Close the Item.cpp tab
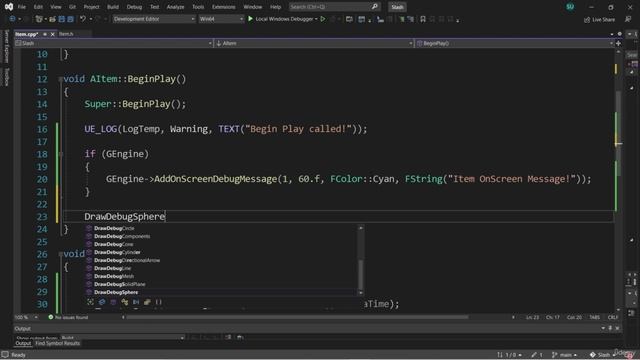This screenshot has height=360, width=640. [x=52, y=34]
